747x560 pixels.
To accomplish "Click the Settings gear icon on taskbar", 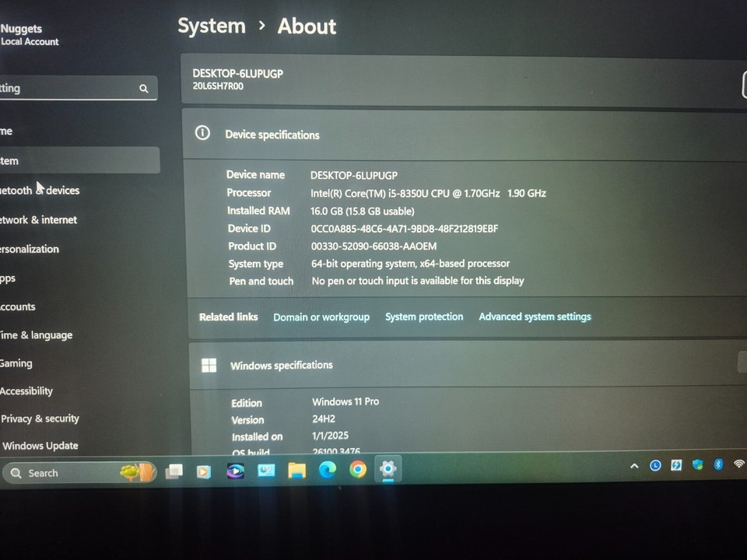I will click(388, 469).
